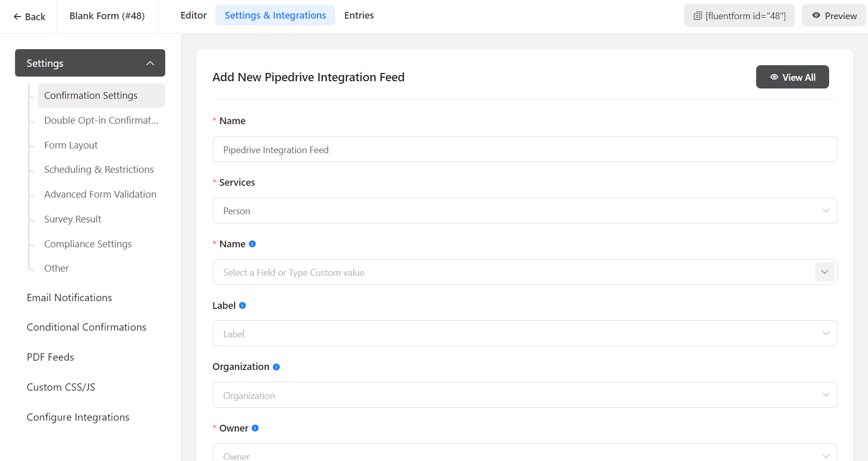The image size is (868, 461).
Task: Go to PDF Feeds settings
Action: 50,357
